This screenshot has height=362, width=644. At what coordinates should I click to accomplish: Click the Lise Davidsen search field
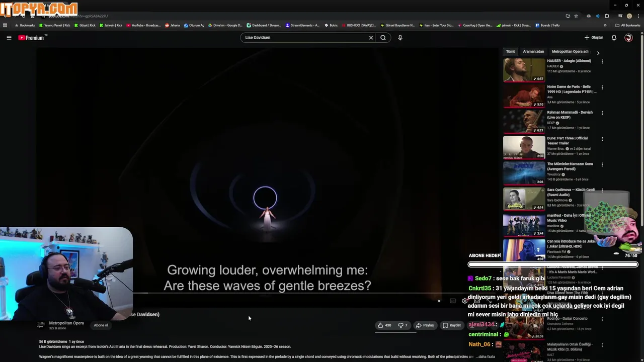tap(304, 38)
